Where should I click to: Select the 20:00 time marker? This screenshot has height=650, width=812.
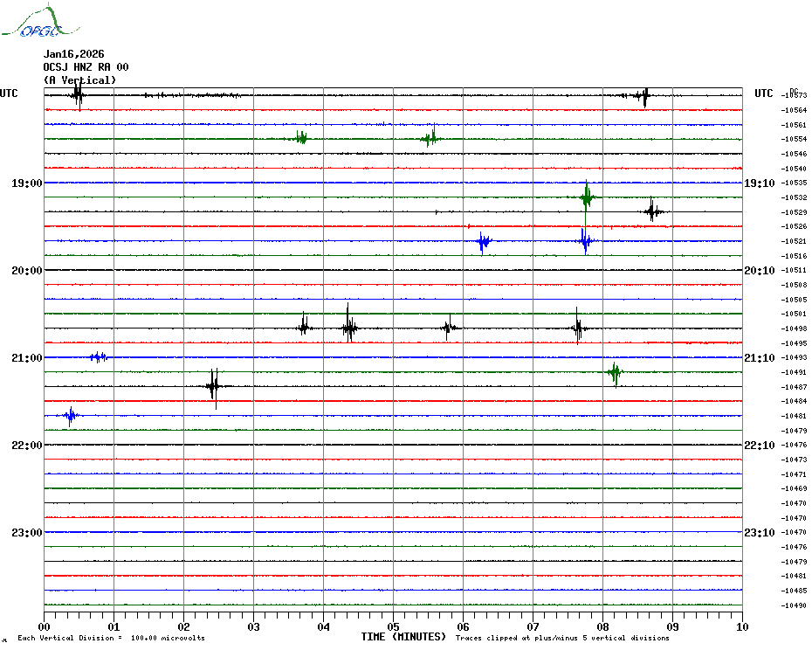coord(26,271)
